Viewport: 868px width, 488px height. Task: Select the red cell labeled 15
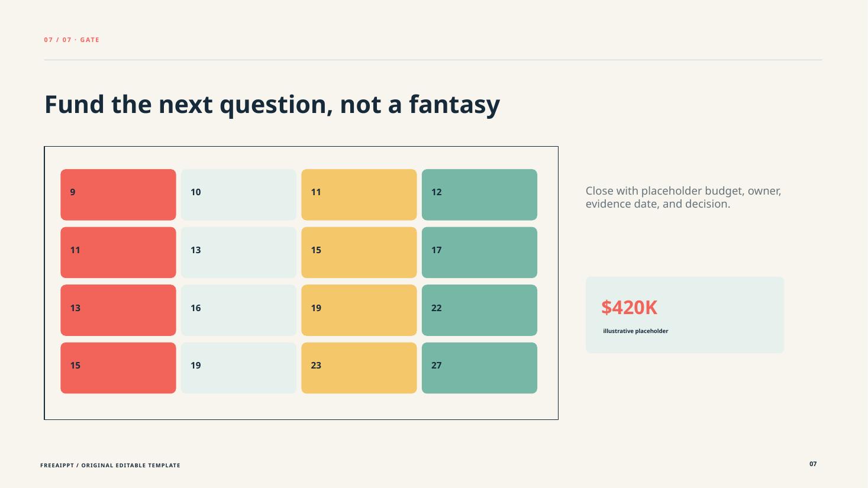pyautogui.click(x=118, y=368)
